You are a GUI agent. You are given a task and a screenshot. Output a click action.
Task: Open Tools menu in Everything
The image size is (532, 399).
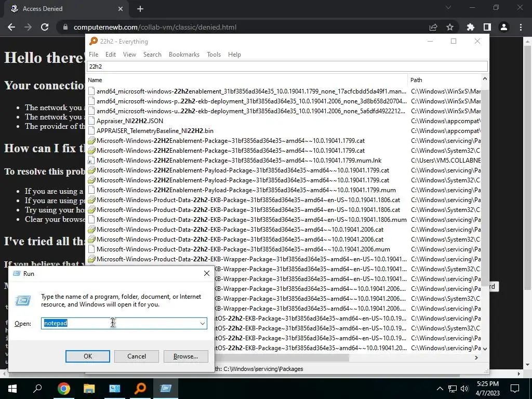click(214, 54)
